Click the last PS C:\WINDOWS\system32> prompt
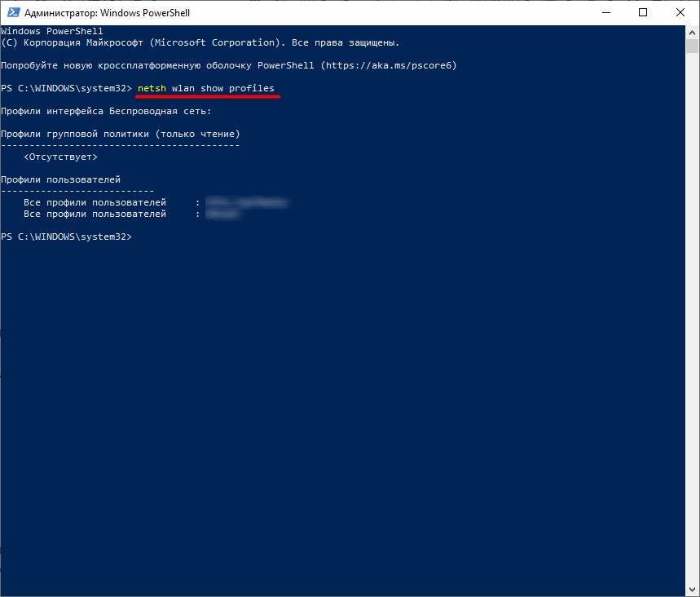This screenshot has width=700, height=597. point(67,237)
